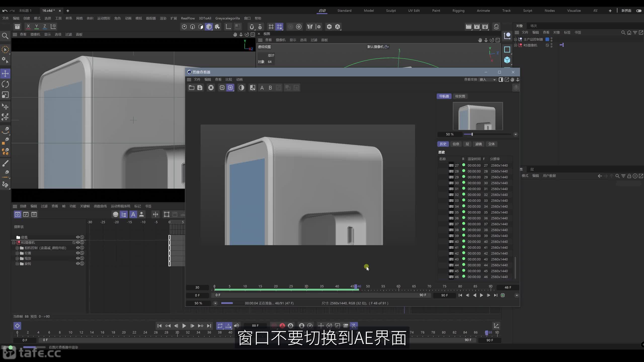Screen dimensions: 644x362
Task: Click the AB compare split icon
Action: point(252,88)
